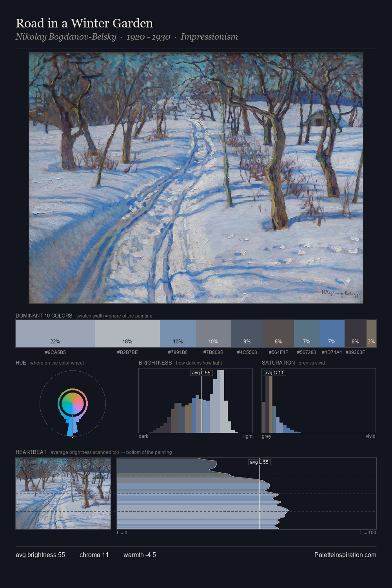Viewport: 392px width, 588px height.
Task: Click the hex label #567283
Action: point(307,352)
